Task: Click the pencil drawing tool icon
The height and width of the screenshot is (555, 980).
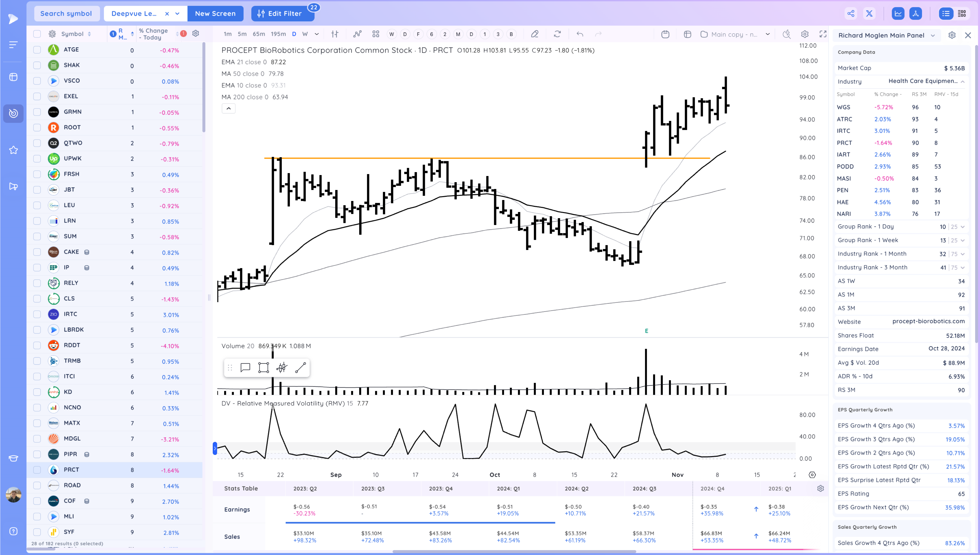Action: pyautogui.click(x=535, y=34)
